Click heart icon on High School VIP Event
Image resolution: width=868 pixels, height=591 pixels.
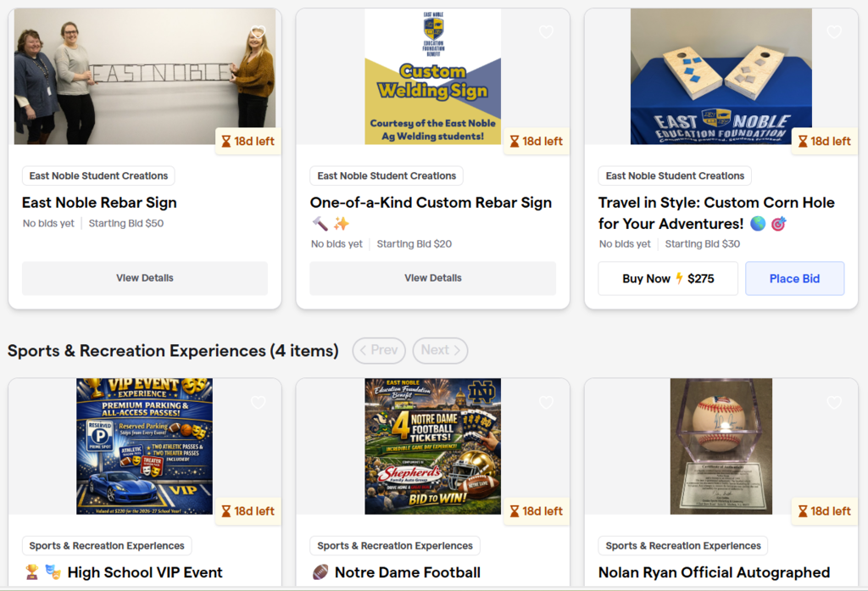(x=258, y=403)
